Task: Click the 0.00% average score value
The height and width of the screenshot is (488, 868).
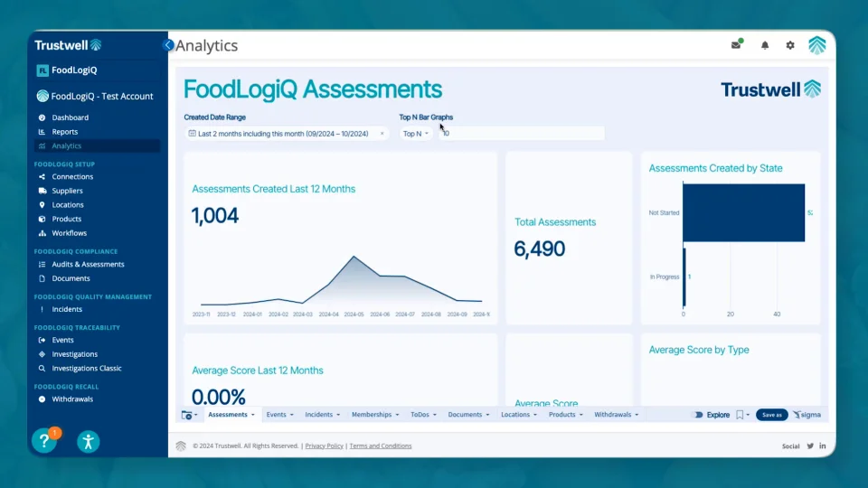Action: click(x=219, y=397)
